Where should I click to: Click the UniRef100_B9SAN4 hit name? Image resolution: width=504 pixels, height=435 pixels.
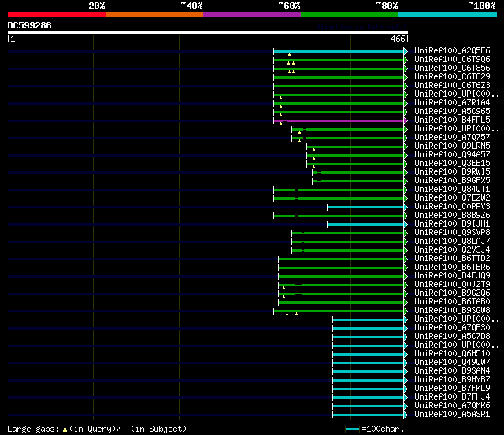tap(452, 371)
